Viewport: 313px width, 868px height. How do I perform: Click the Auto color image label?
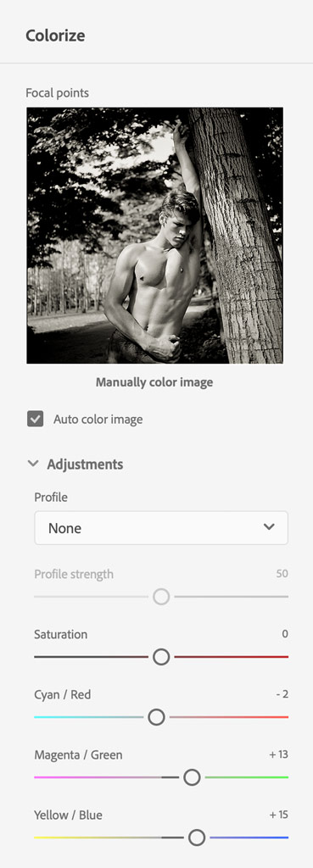98,420
